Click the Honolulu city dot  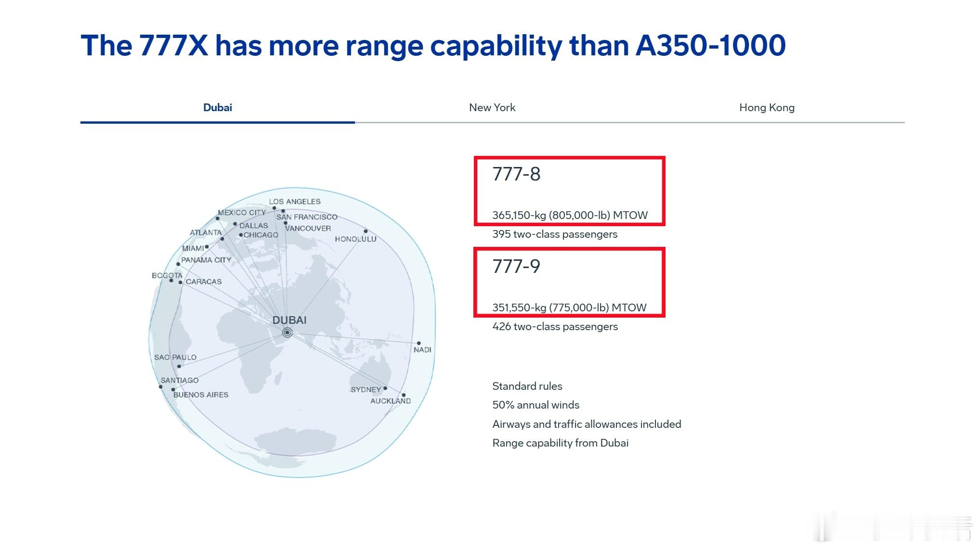tap(366, 231)
